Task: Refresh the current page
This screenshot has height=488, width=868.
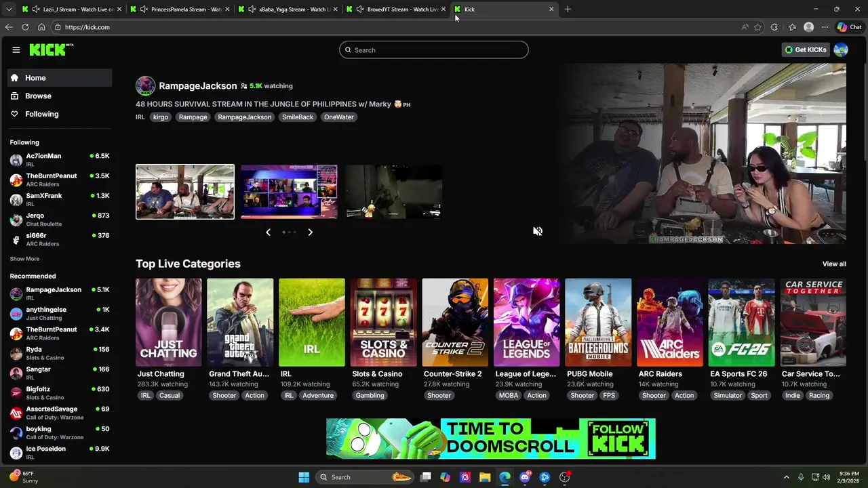Action: pos(25,27)
